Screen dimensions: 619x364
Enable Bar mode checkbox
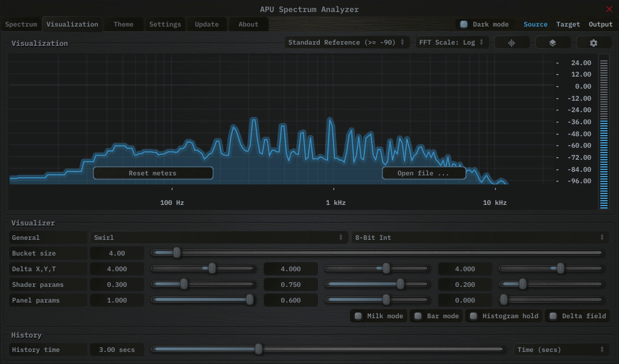click(417, 316)
